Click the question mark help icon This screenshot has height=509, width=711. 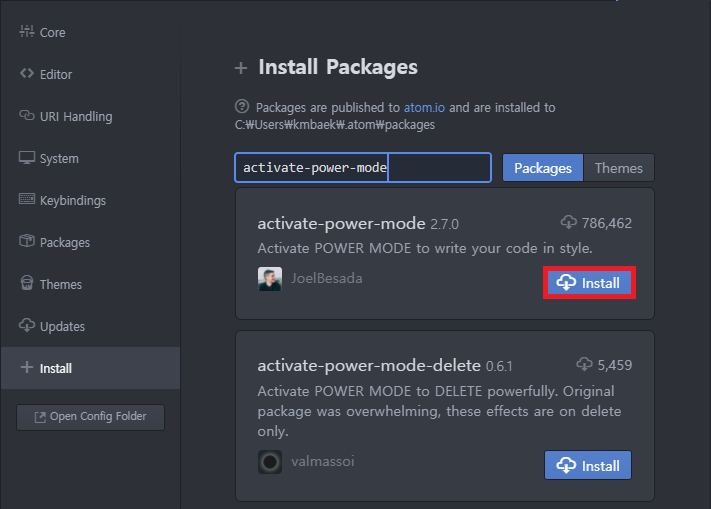242,107
